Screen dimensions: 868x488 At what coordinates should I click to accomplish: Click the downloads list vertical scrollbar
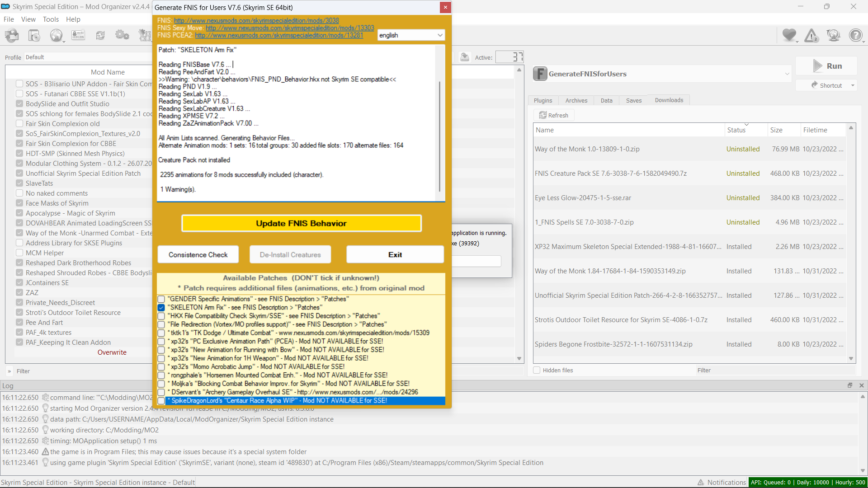tap(851, 242)
